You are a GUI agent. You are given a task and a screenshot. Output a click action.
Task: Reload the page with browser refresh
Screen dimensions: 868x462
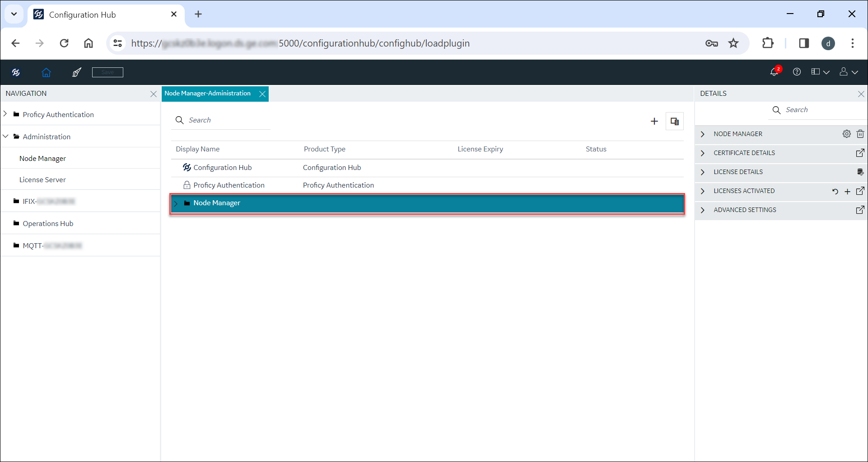[64, 43]
